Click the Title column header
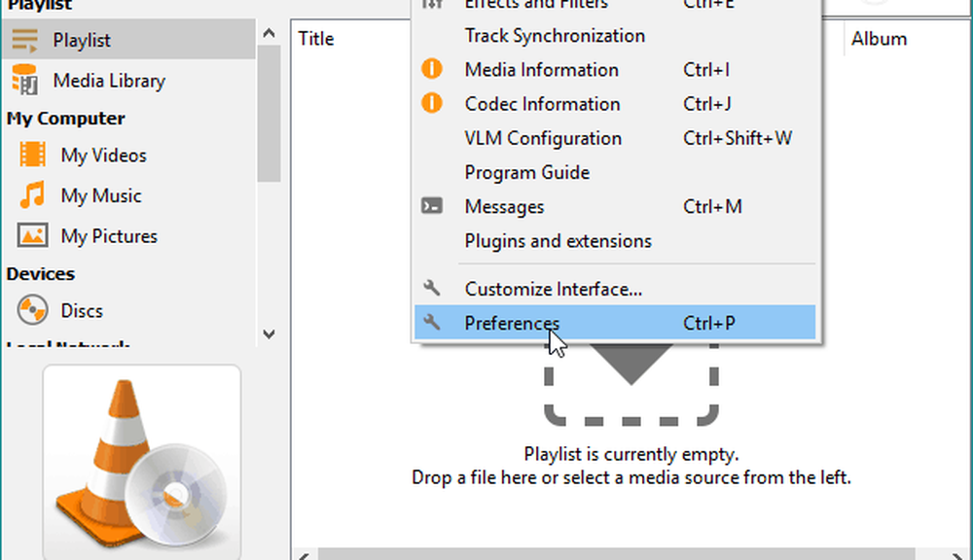 click(316, 39)
